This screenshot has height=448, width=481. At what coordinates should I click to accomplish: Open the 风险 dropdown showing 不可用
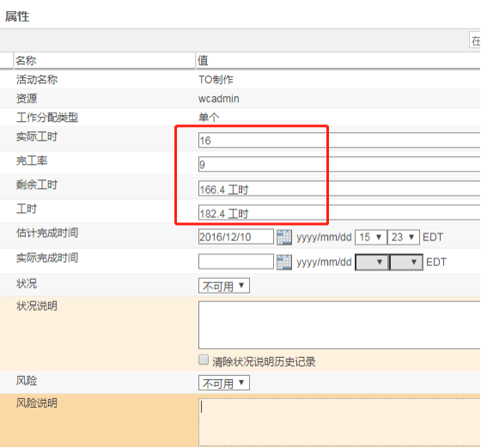tap(224, 383)
